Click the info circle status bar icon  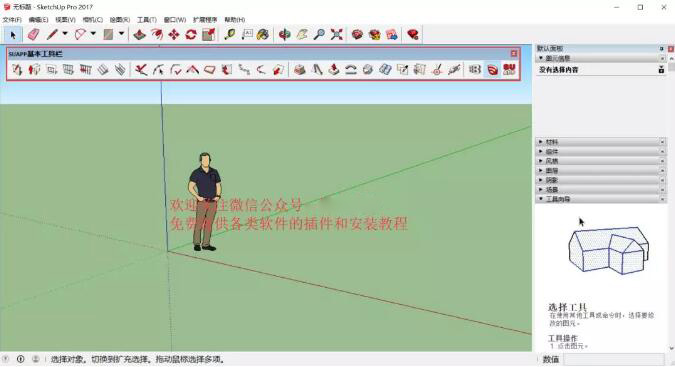click(x=21, y=359)
